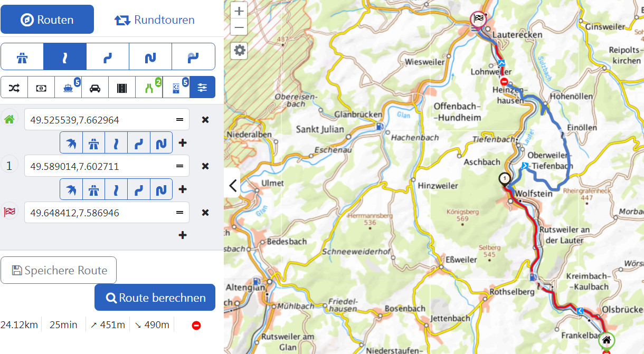The width and height of the screenshot is (644, 354).
Task: Open map settings gear
Action: pos(240,50)
